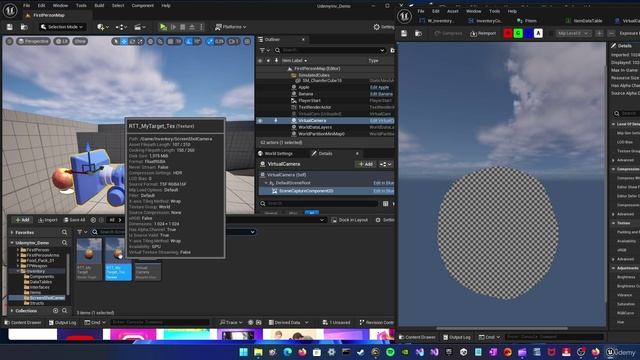Zoom in mip level with plus button

tap(599, 33)
